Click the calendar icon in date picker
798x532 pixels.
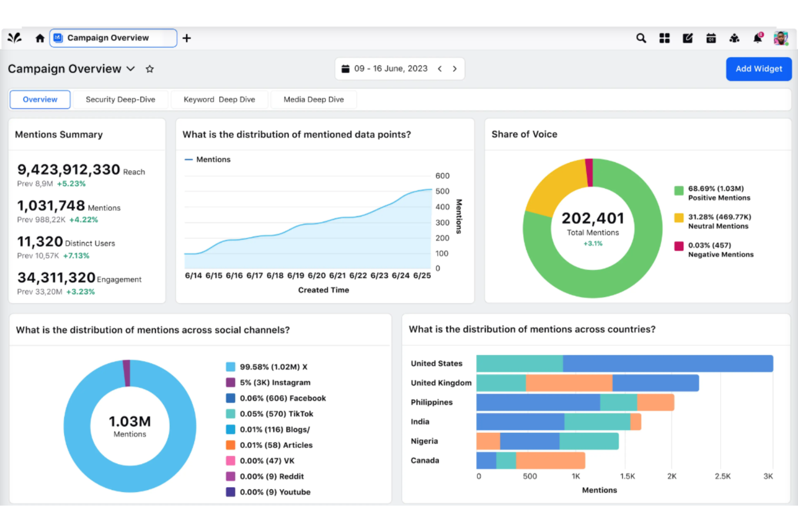(x=346, y=69)
